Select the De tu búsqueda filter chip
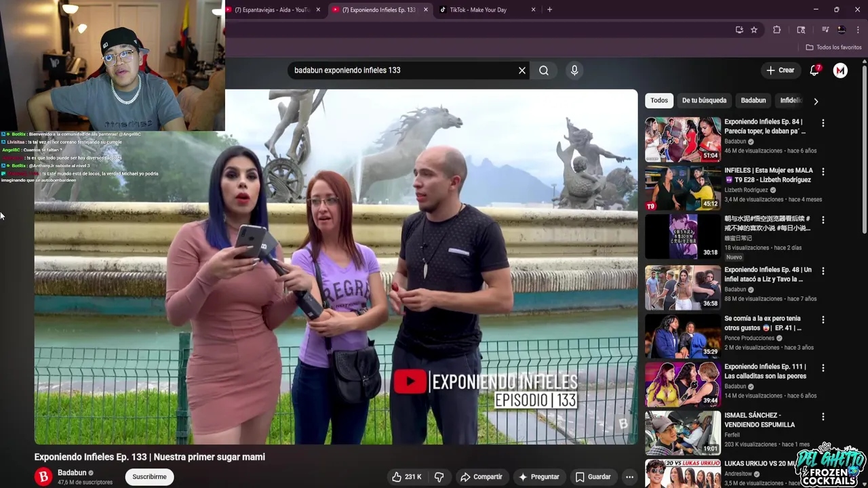Screen dimensions: 868x488 click(704, 100)
